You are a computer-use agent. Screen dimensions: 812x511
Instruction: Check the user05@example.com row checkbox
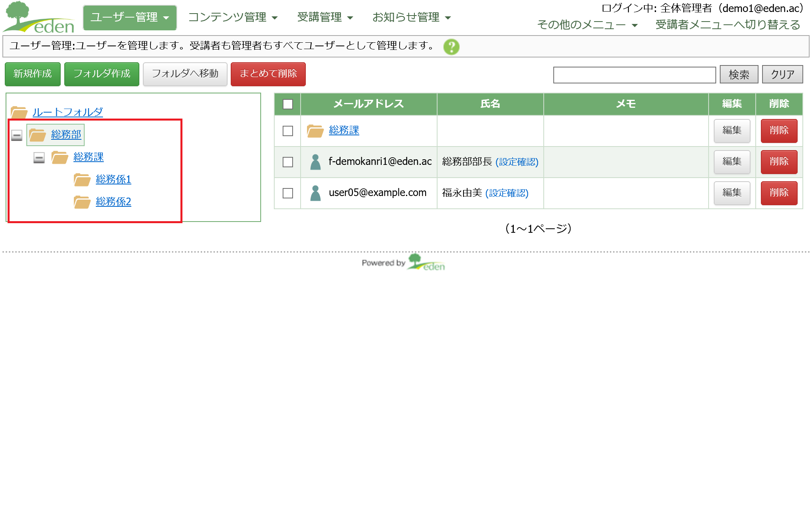coord(287,193)
